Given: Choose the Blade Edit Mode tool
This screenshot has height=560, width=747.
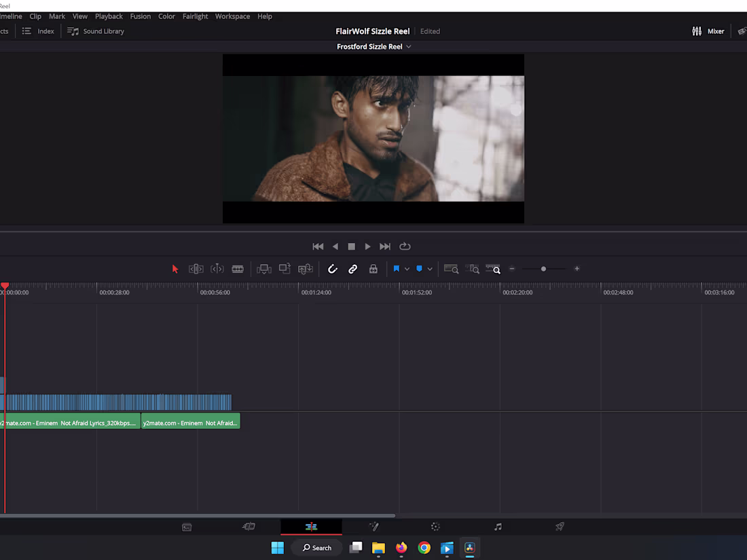Looking at the screenshot, I should pos(238,269).
